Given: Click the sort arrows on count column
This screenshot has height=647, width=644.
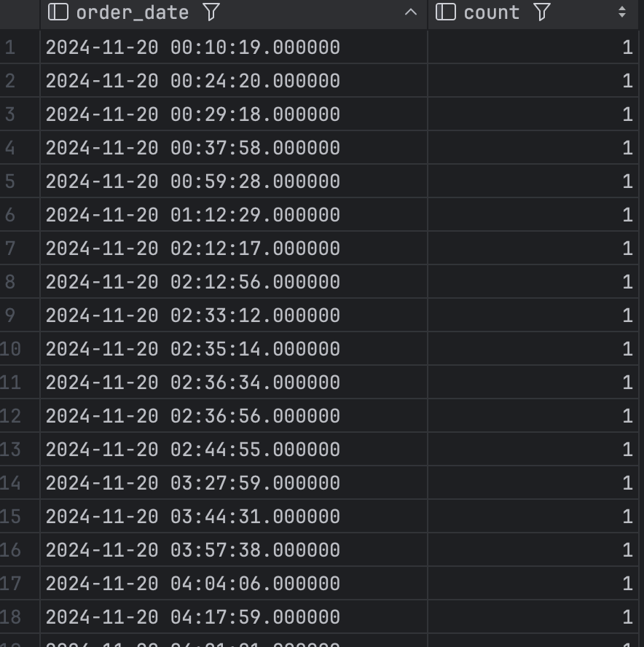Looking at the screenshot, I should point(622,12).
